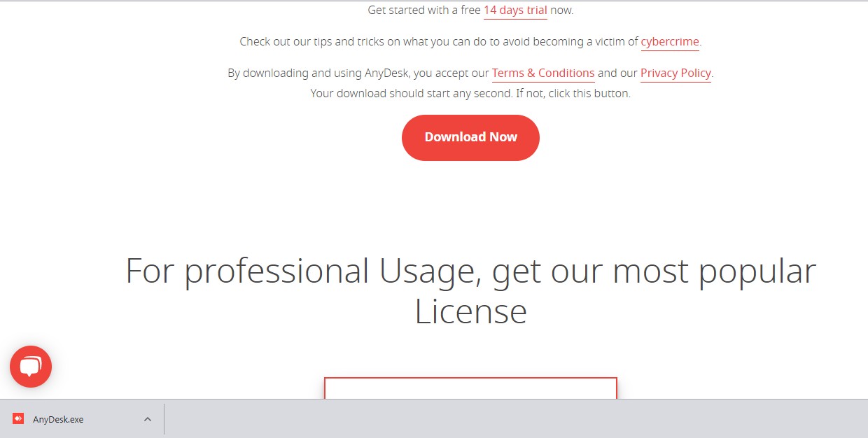Screen dimensions: 868x438
Task: Click the 'Your download should start' text
Action: [x=470, y=93]
